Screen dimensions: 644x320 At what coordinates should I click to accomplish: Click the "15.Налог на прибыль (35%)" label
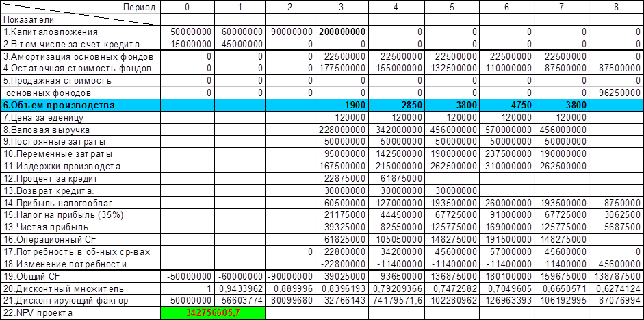pos(80,215)
